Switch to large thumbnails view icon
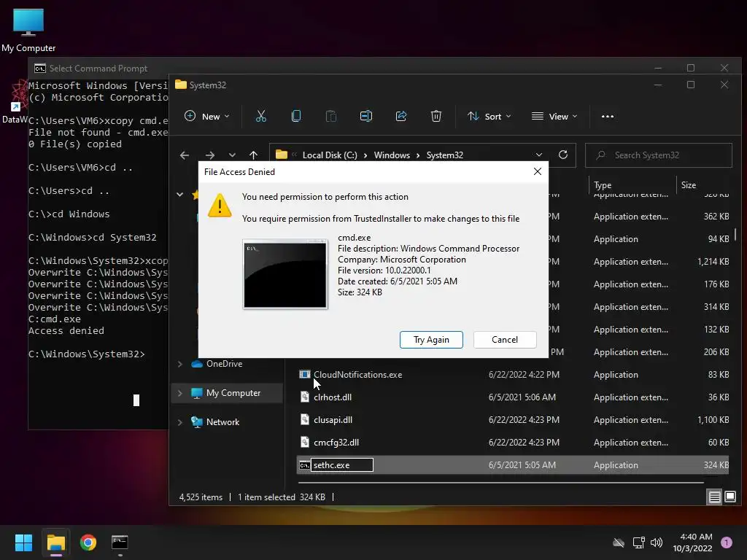Viewport: 747px width, 560px height. [x=729, y=497]
